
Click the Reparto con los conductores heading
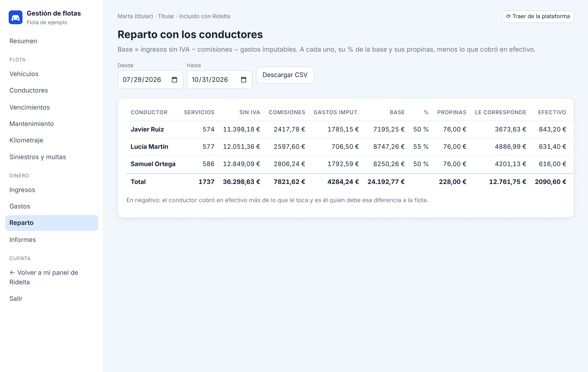coord(190,35)
